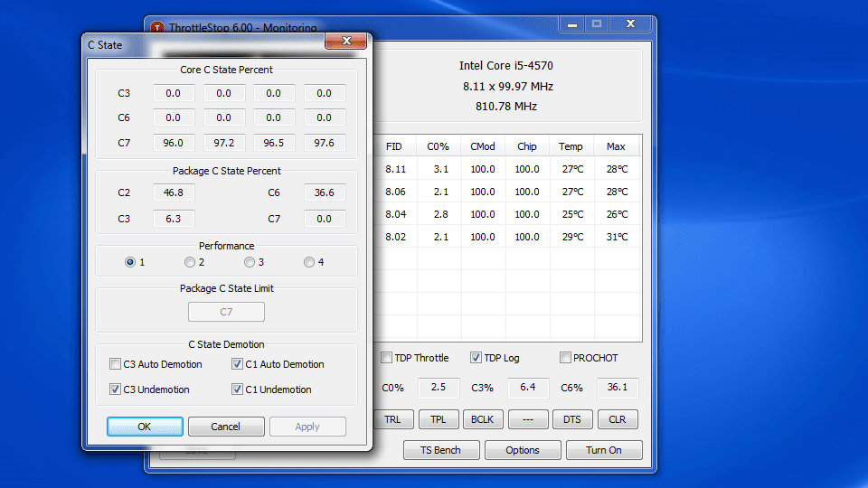Click the Package C2 value 46.8

click(174, 192)
